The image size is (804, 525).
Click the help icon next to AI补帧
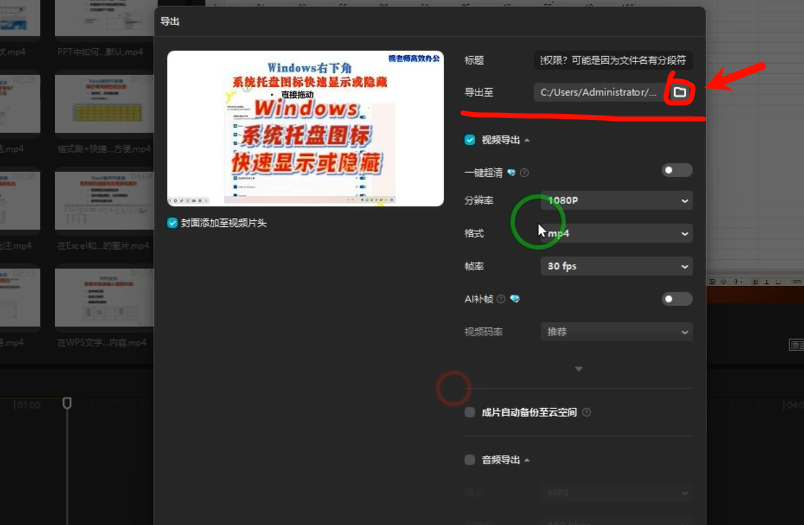coord(501,299)
